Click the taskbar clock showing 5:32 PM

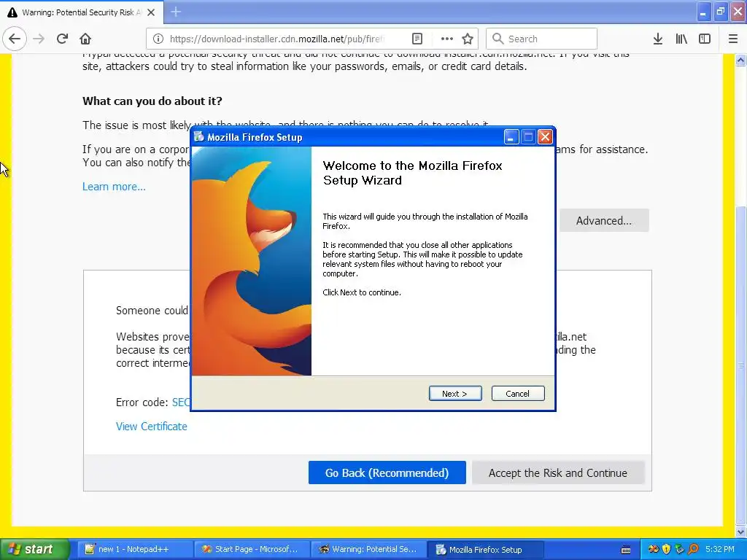tap(720, 549)
